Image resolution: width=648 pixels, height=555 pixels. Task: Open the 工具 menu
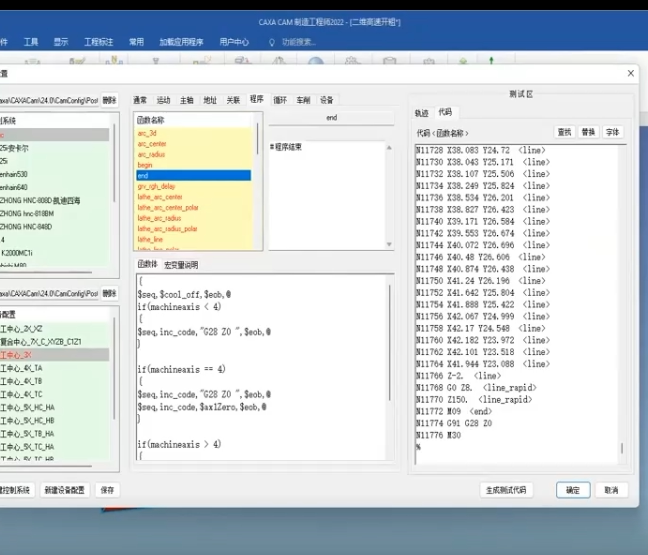point(31,42)
